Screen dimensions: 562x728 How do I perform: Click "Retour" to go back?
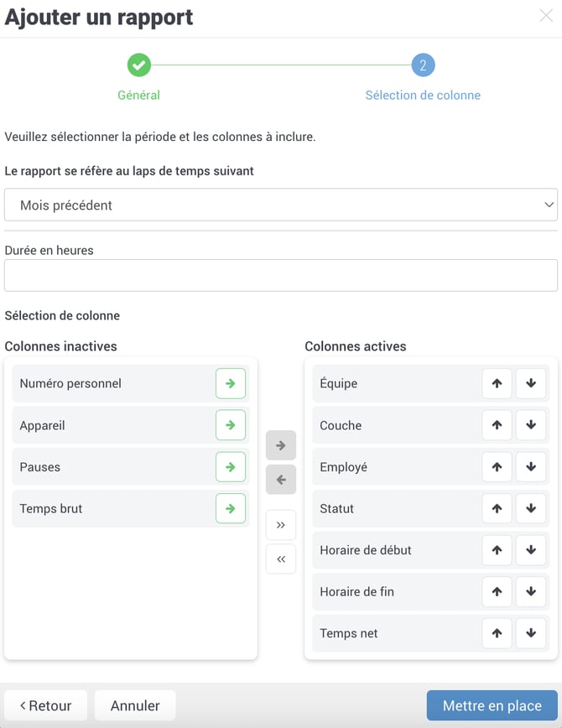coord(45,705)
